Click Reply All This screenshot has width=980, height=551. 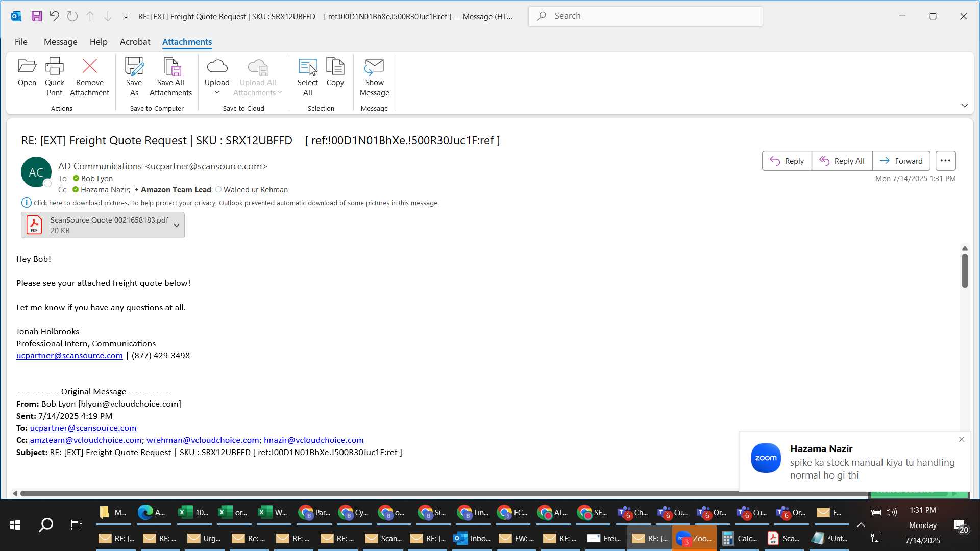842,161
